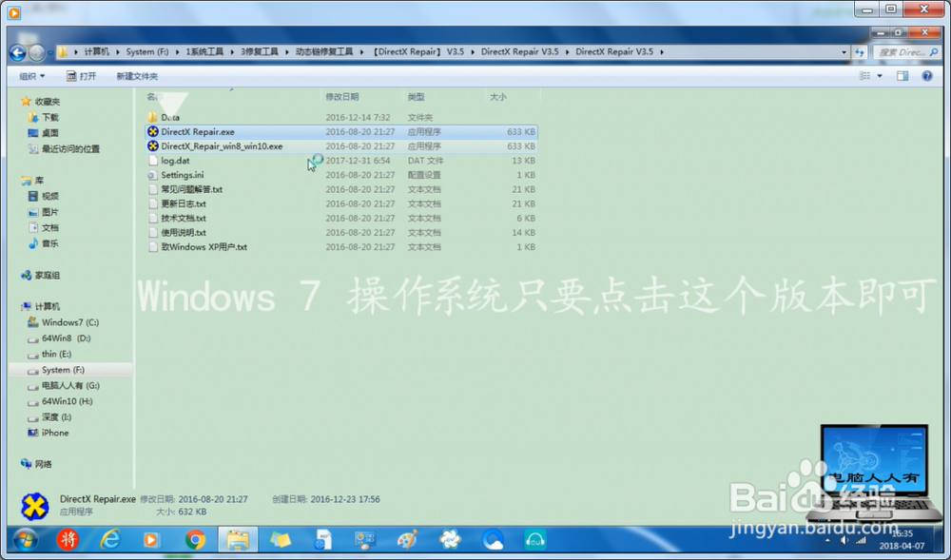Screen dimensions: 951x560
Task: Open iPhone device in sidebar
Action: 49,433
